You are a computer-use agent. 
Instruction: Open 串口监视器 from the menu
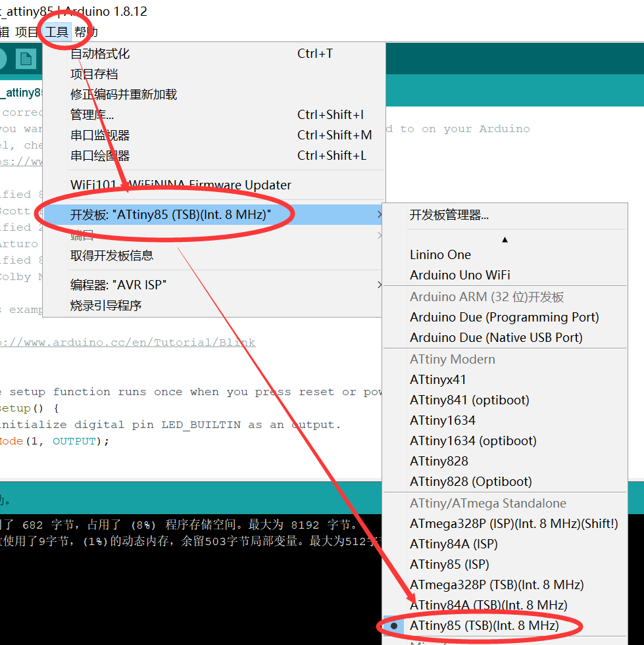pos(214,135)
